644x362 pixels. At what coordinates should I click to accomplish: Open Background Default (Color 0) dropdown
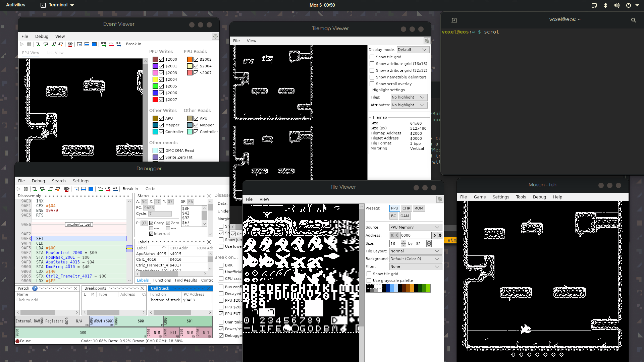pos(416,259)
